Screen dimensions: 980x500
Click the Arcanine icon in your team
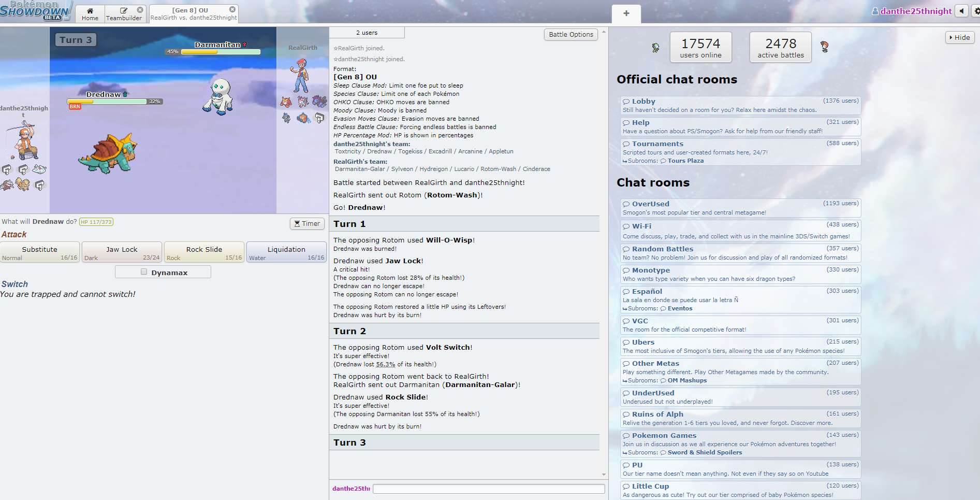coord(23,184)
